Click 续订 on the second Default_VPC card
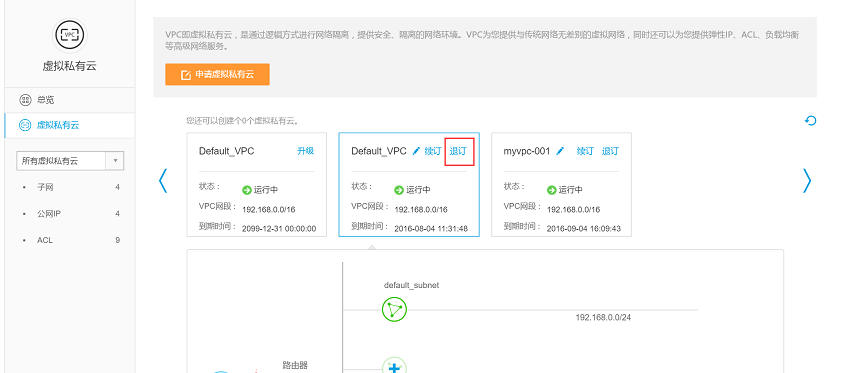 (433, 151)
